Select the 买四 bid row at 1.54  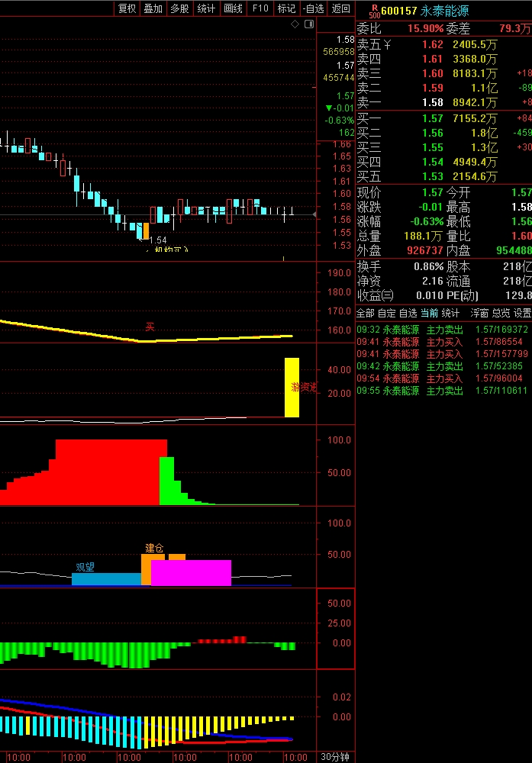444,162
